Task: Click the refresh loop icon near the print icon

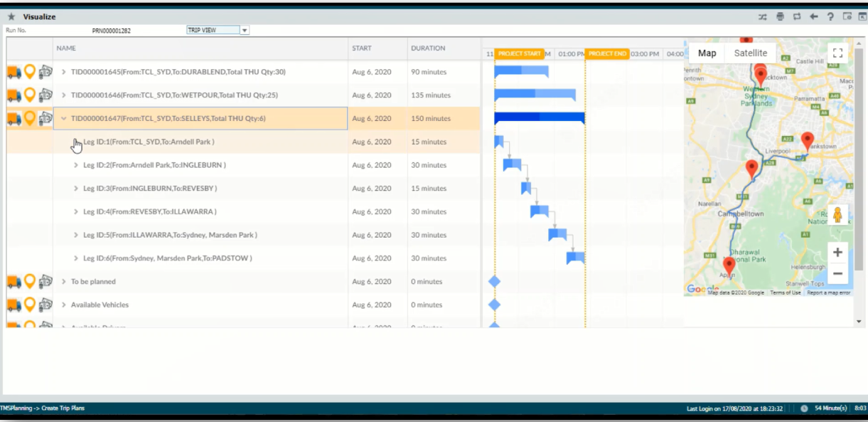Action: (797, 16)
